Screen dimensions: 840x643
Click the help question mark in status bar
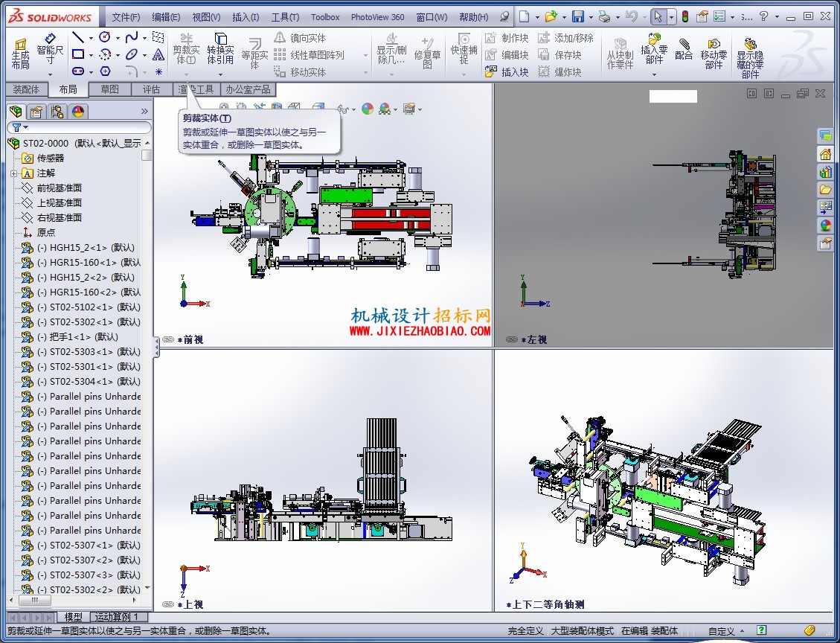[761, 630]
